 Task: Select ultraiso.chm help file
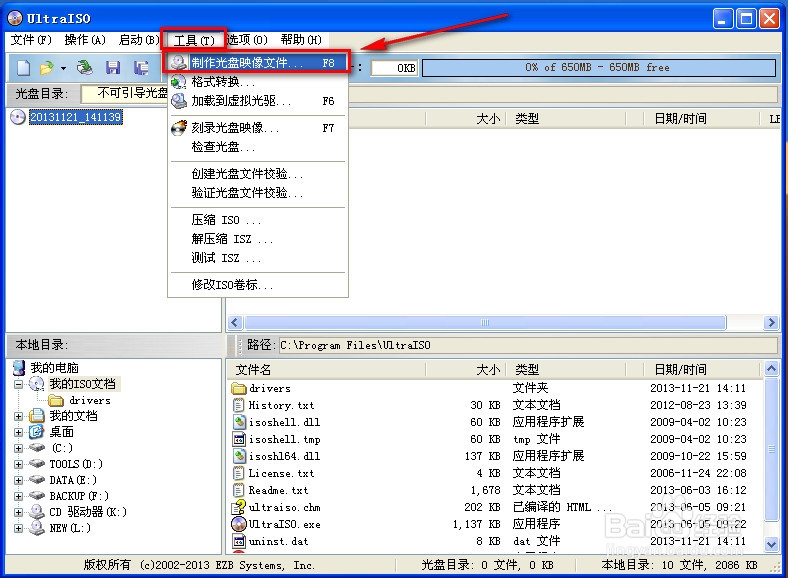(284, 508)
